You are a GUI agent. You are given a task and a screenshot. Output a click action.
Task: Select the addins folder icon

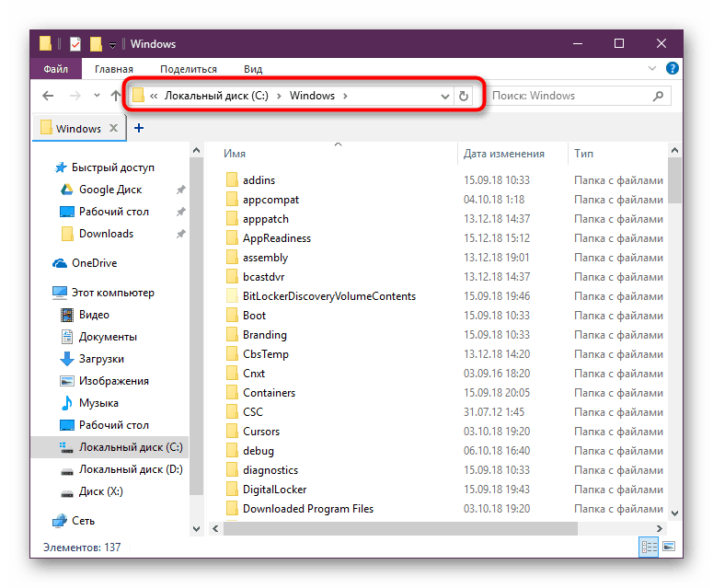tap(232, 180)
